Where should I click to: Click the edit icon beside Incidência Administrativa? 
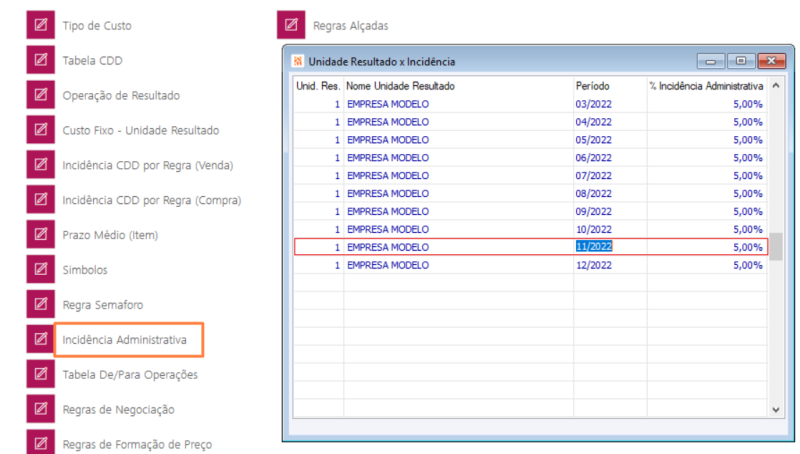click(x=41, y=339)
